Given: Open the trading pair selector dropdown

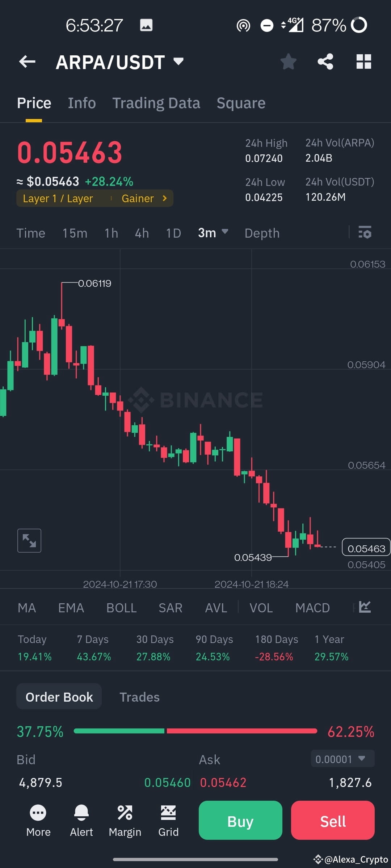Looking at the screenshot, I should [178, 61].
